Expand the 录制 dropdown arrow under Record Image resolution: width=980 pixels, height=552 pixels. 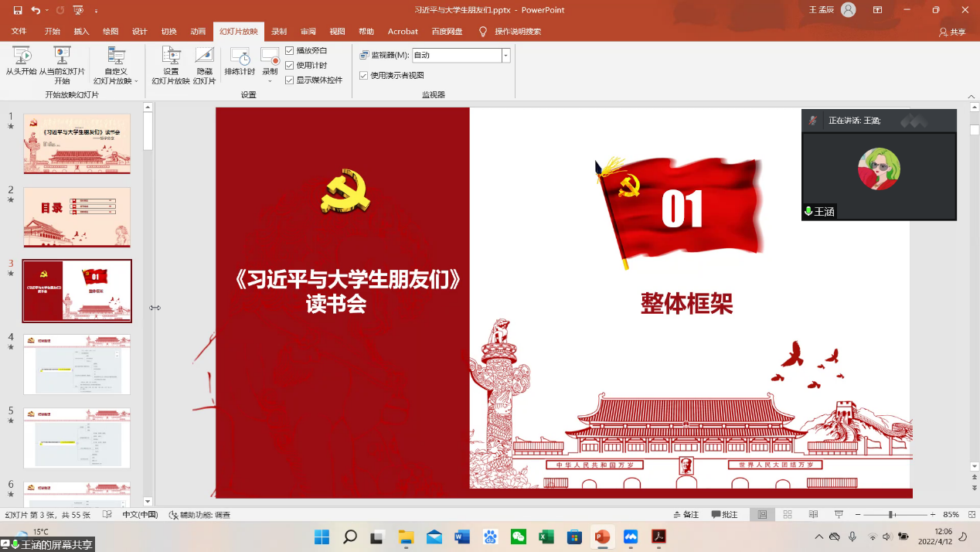(x=270, y=81)
